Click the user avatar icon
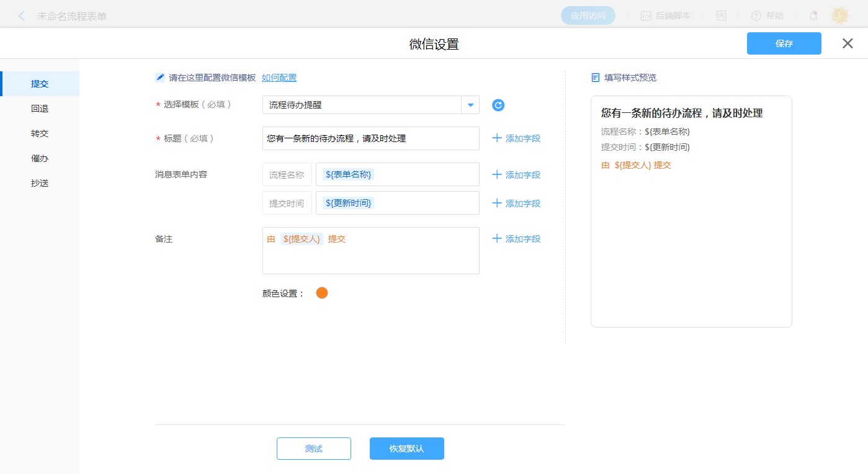The width and height of the screenshot is (868, 474). (840, 16)
